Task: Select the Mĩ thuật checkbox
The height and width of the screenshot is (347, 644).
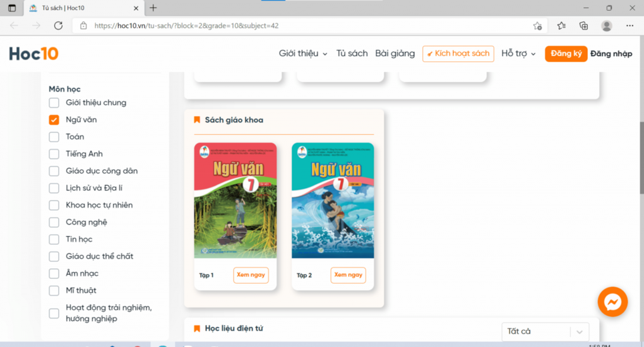Action: click(54, 290)
